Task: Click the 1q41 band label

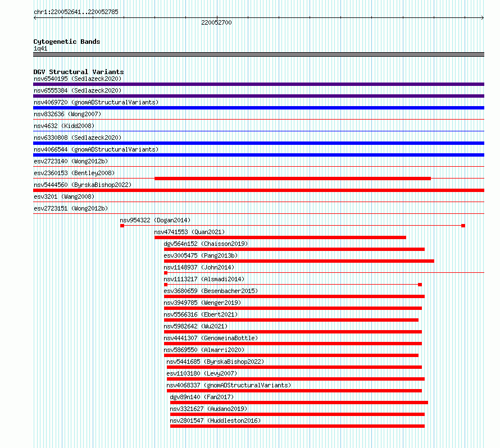Action: coord(40,49)
